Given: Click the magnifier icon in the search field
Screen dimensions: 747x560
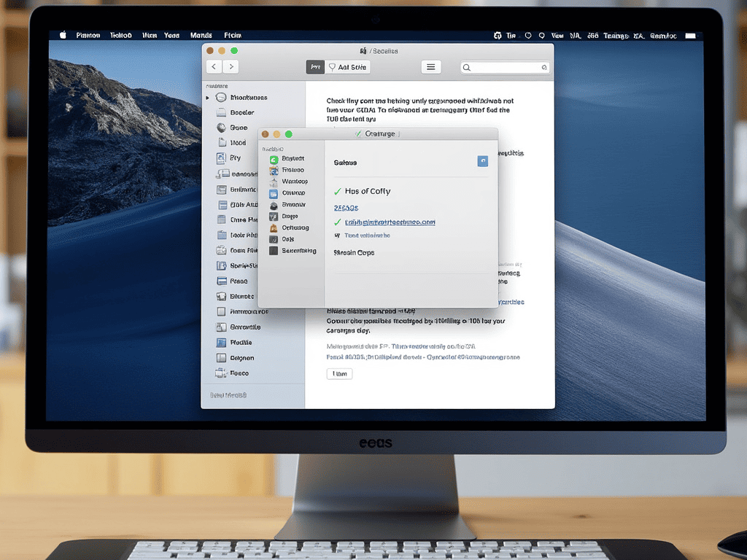Looking at the screenshot, I should pos(467,68).
